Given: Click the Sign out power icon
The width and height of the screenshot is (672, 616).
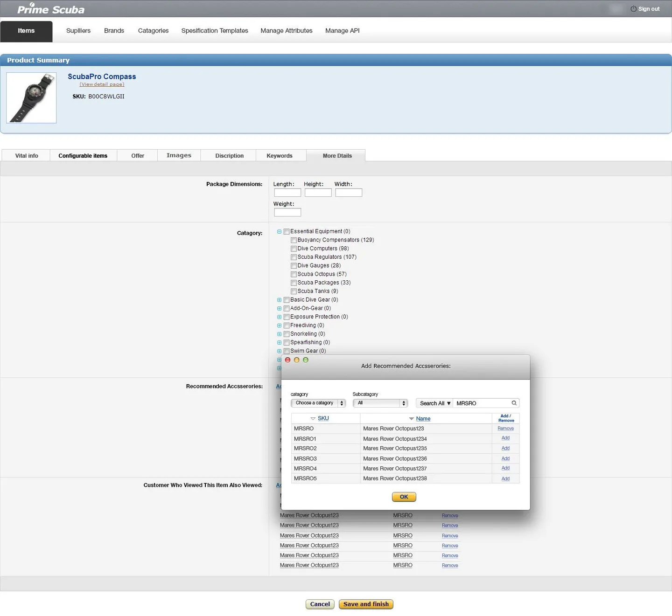Looking at the screenshot, I should coord(633,9).
